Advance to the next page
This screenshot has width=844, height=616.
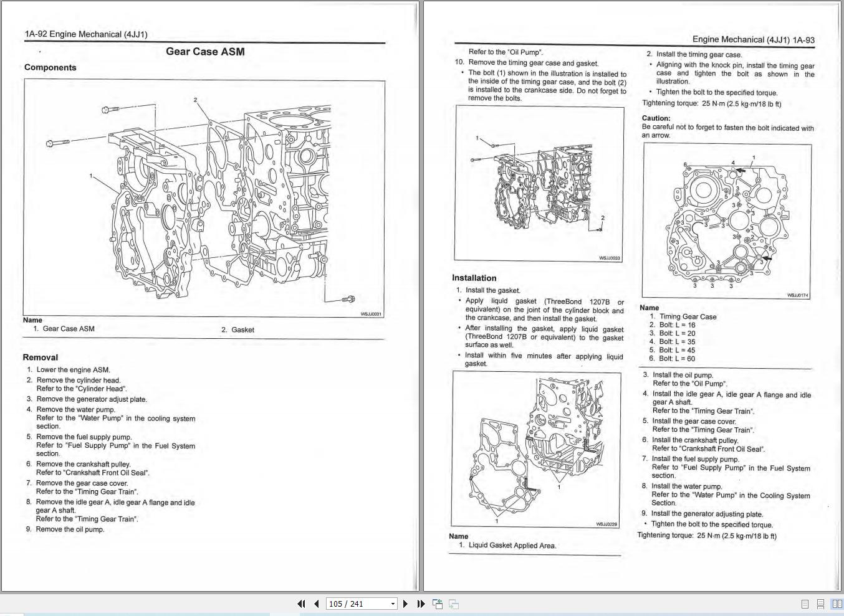[x=405, y=604]
